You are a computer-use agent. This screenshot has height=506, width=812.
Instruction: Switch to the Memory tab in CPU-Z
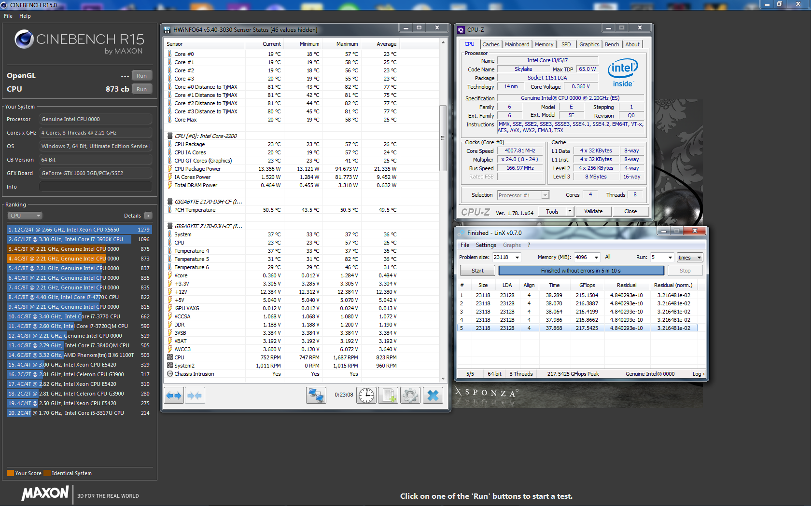click(544, 44)
